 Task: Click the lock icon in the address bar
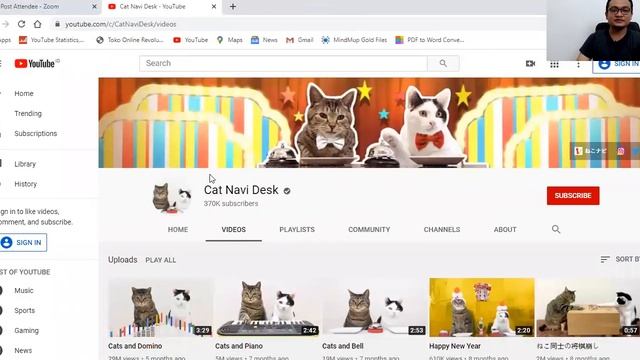[x=58, y=24]
